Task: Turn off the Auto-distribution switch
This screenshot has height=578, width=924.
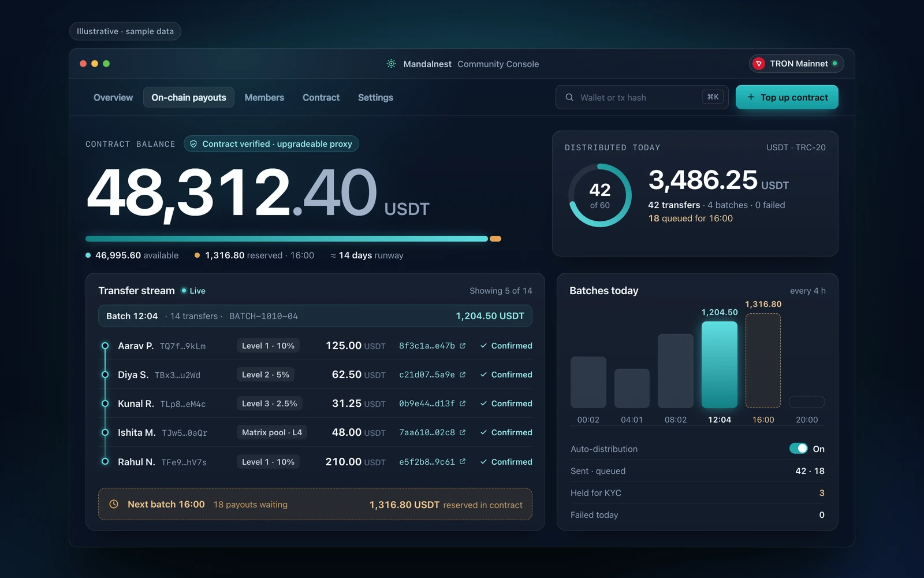Action: click(x=799, y=449)
